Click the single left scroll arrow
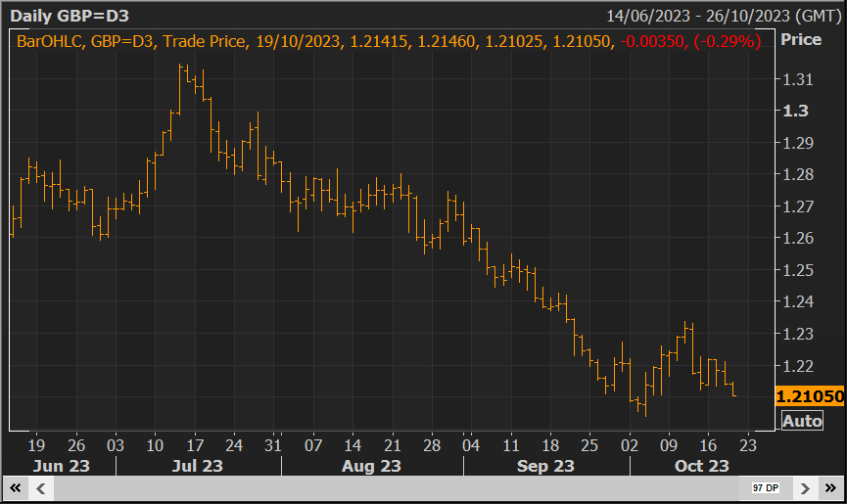 point(40,487)
